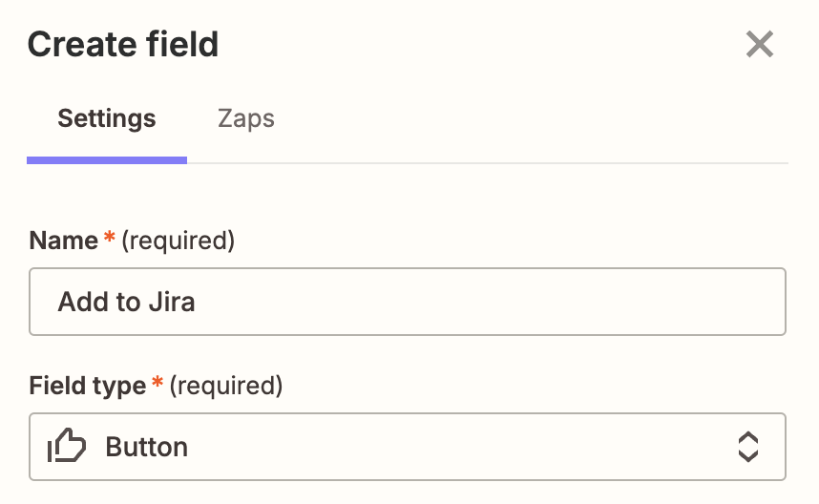Click the (required) text after Field type
Image resolution: width=819 pixels, height=504 pixels.
227,386
